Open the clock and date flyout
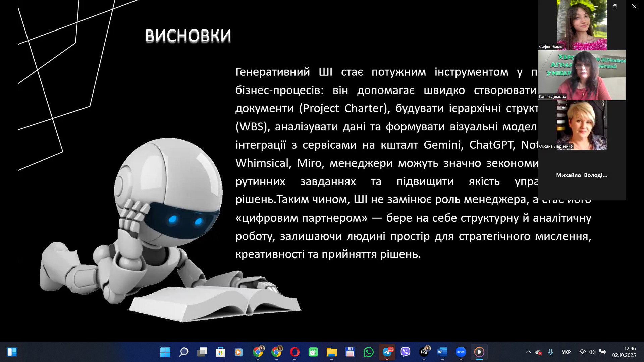 [x=624, y=352]
